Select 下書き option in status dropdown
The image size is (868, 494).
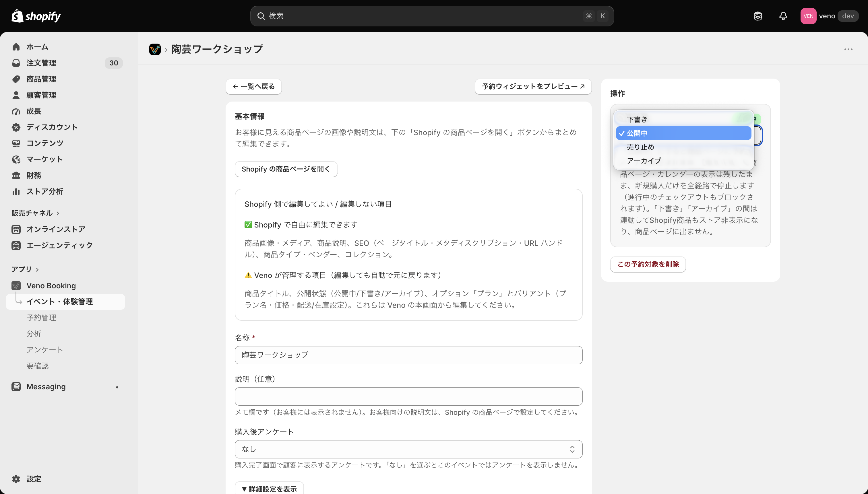tap(683, 119)
